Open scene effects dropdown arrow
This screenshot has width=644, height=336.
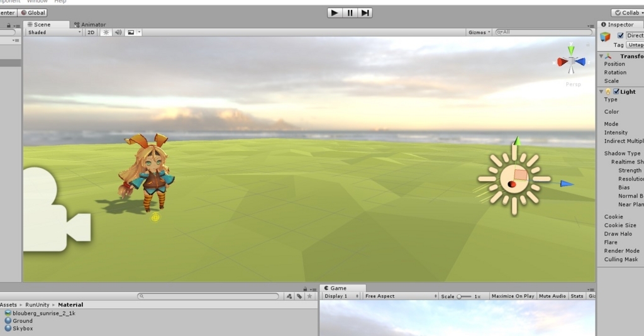tap(139, 33)
